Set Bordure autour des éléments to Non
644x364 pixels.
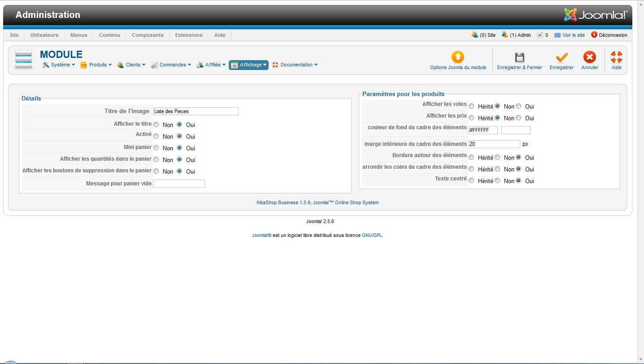pos(497,158)
